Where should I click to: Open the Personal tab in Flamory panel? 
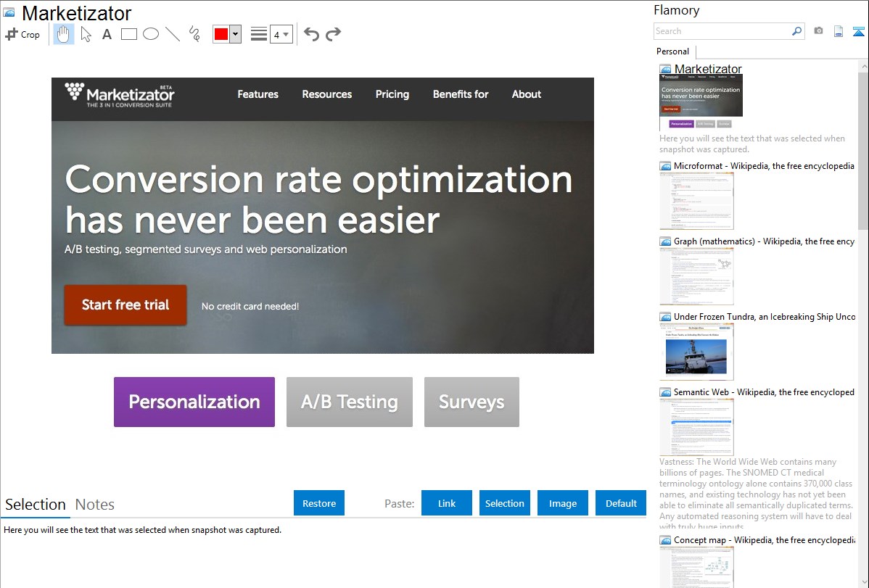pos(672,51)
